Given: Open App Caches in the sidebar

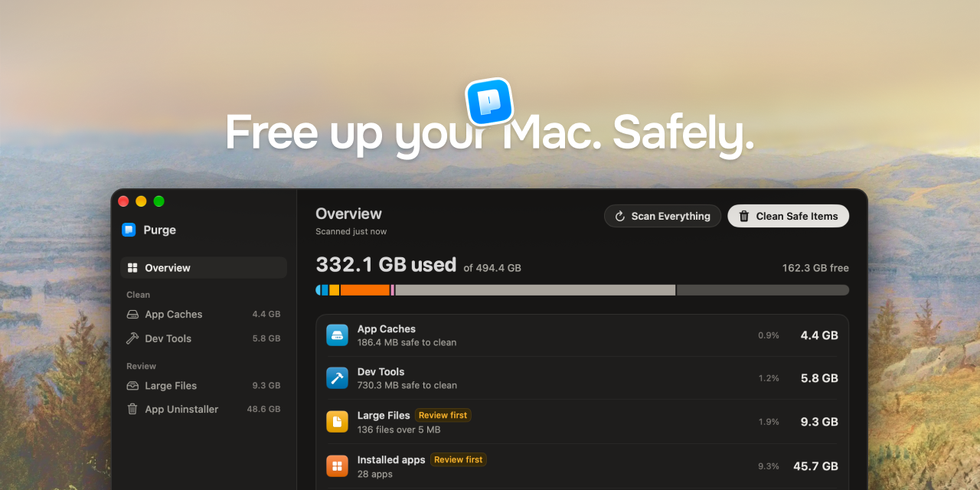Looking at the screenshot, I should coord(204,315).
